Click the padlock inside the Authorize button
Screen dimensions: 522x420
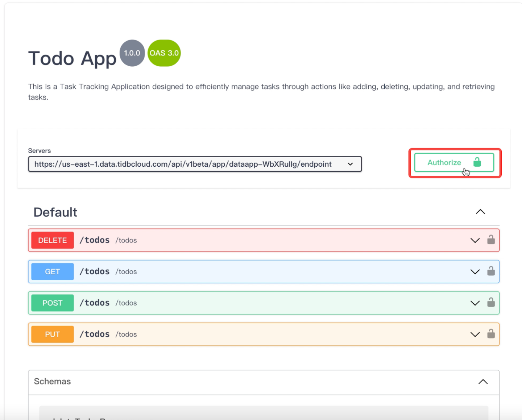click(x=477, y=163)
